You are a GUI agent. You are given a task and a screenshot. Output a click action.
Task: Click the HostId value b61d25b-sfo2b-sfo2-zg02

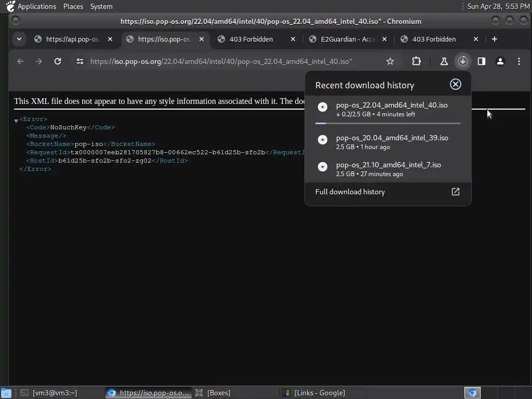click(x=105, y=161)
